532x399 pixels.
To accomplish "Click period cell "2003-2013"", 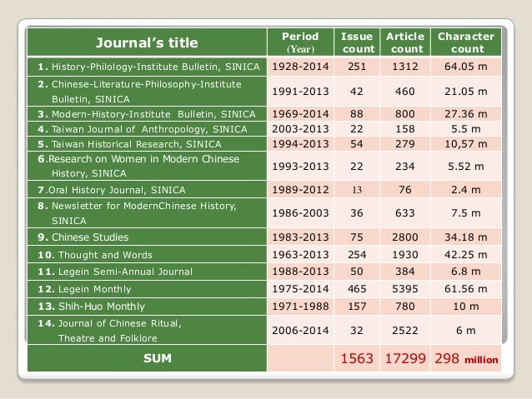I will (x=300, y=129).
